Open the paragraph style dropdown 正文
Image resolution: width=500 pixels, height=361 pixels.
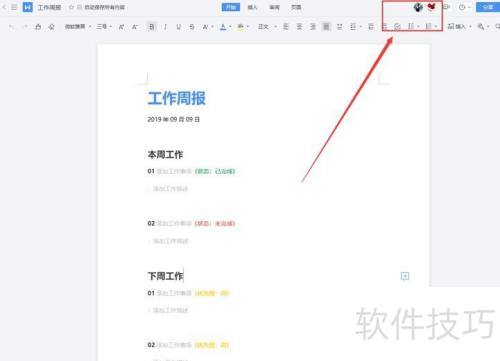tap(267, 27)
